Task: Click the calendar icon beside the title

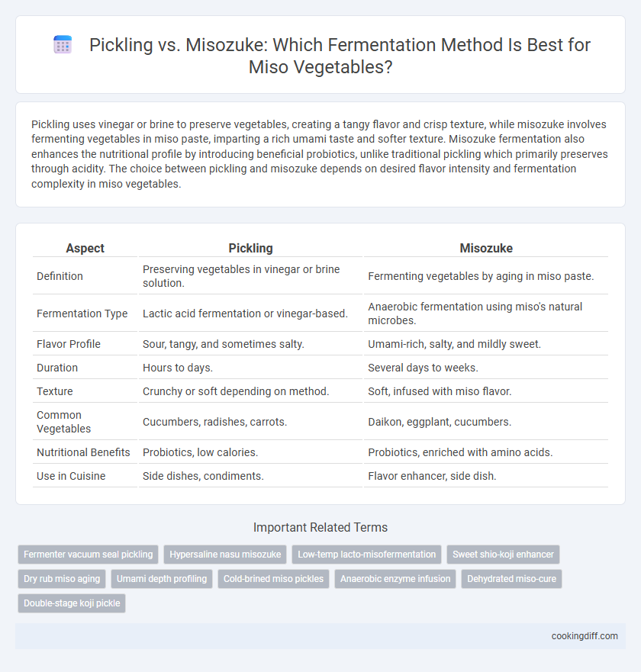Action: coord(63,45)
